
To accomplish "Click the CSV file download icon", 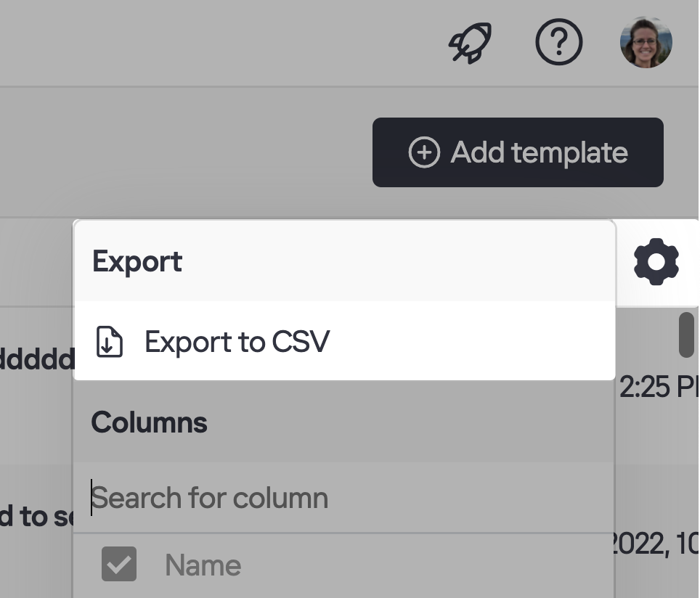I will [110, 341].
